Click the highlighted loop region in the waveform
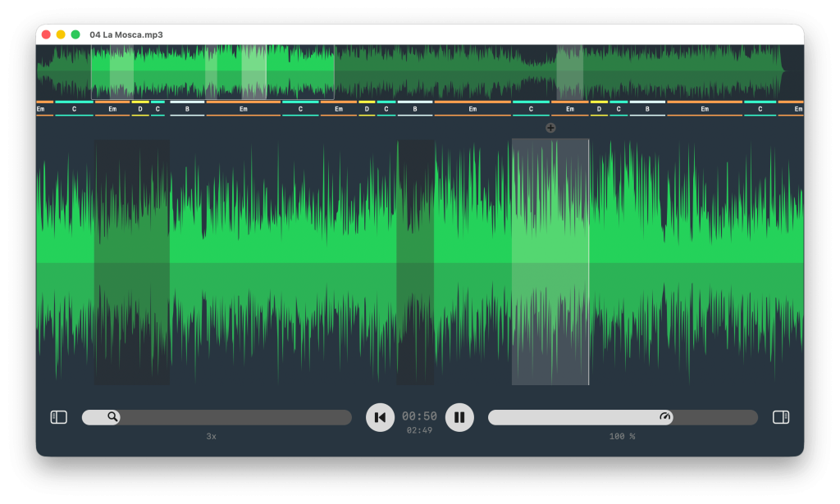The image size is (840, 504). coord(550,262)
